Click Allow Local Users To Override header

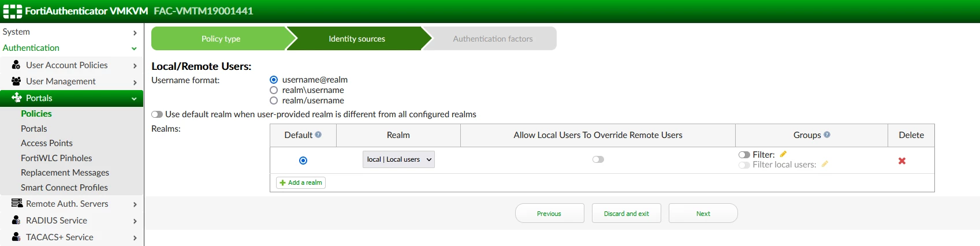coord(598,135)
